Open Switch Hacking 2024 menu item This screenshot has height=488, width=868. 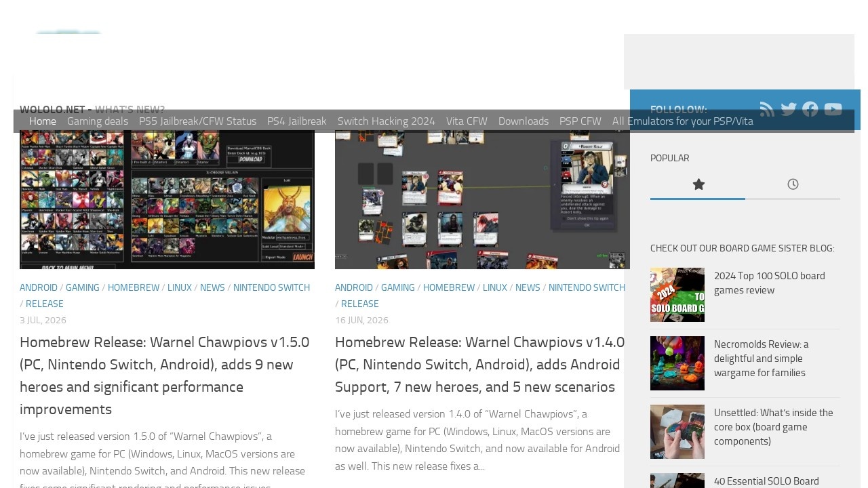click(x=387, y=121)
